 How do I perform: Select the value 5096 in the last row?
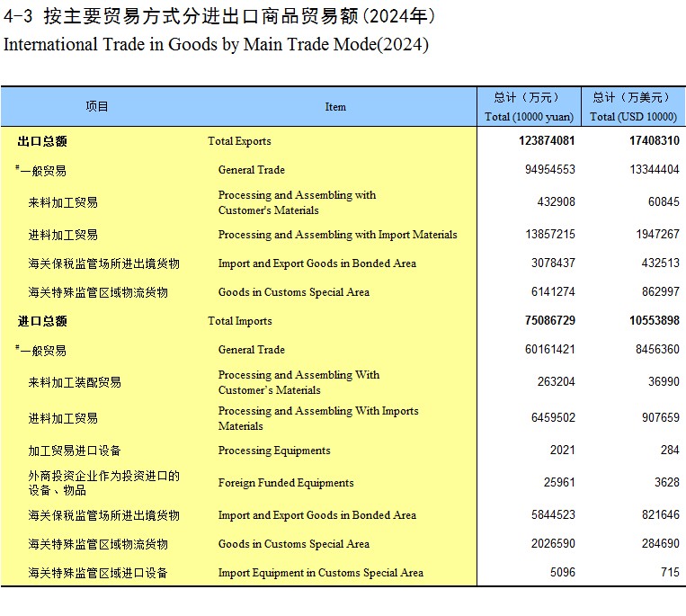562,573
